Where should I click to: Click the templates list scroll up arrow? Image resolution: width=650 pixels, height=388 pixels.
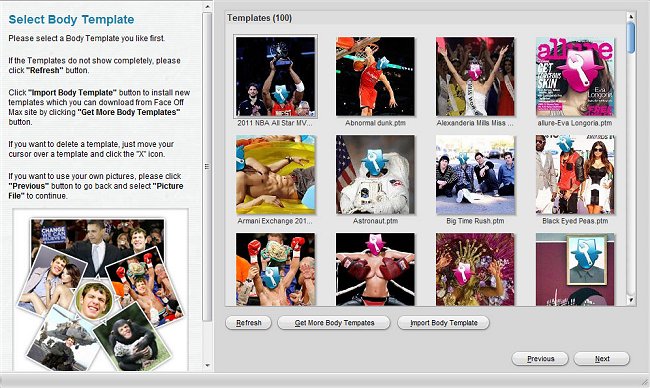pyautogui.click(x=631, y=17)
